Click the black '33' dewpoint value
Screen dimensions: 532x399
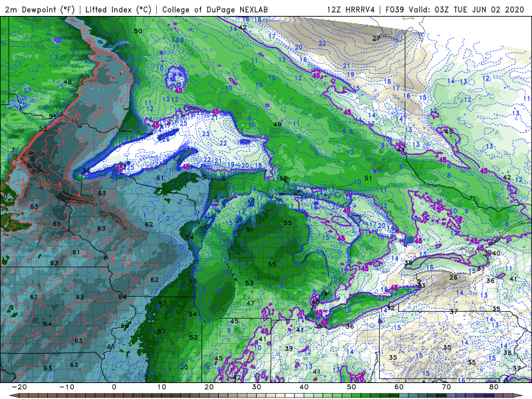421,285
